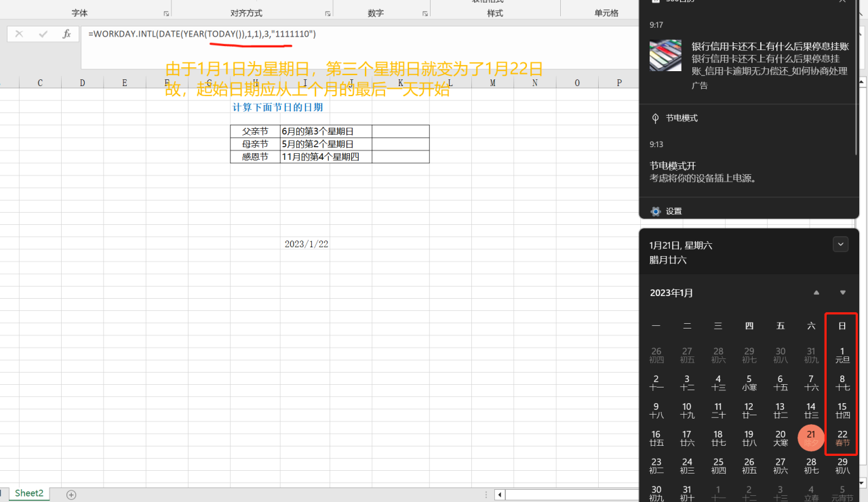Select January 22 春节 in calendar
Image resolution: width=868 pixels, height=502 pixels.
click(842, 438)
